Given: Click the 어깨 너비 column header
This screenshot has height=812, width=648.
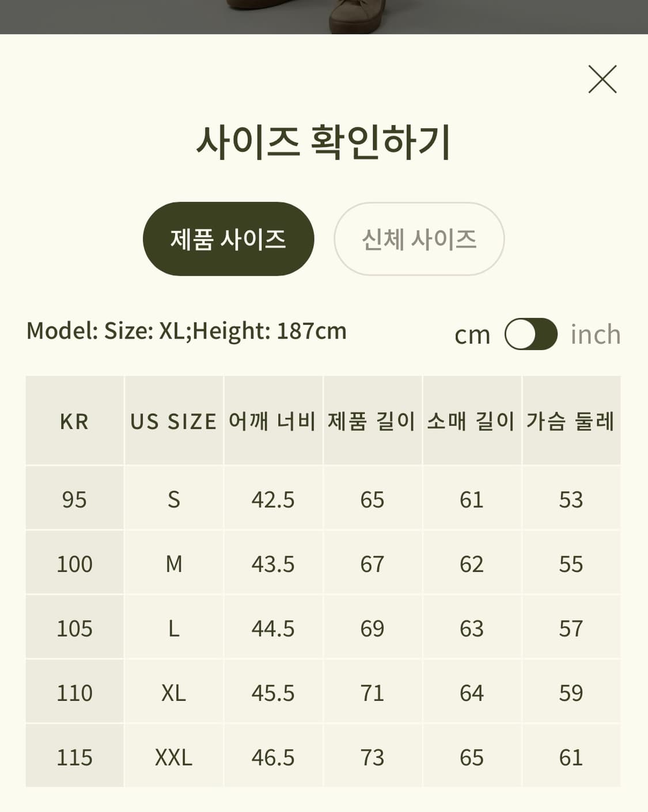Looking at the screenshot, I should tap(274, 421).
